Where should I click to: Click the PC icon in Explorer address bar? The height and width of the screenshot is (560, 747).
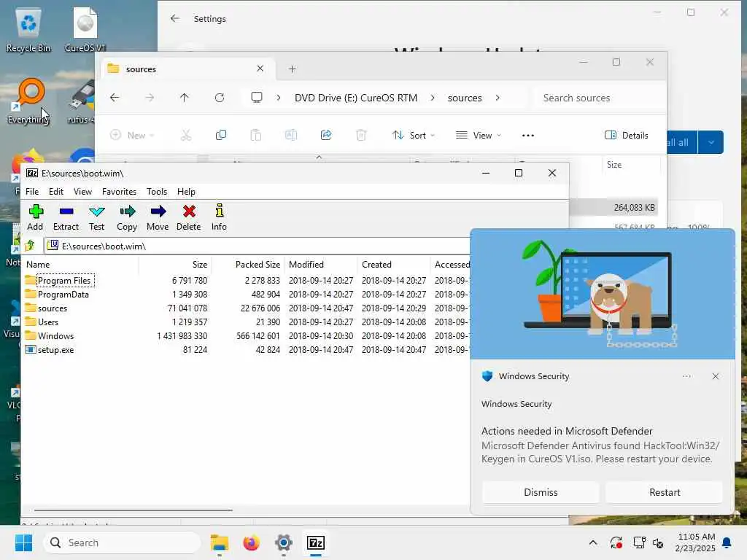point(257,98)
